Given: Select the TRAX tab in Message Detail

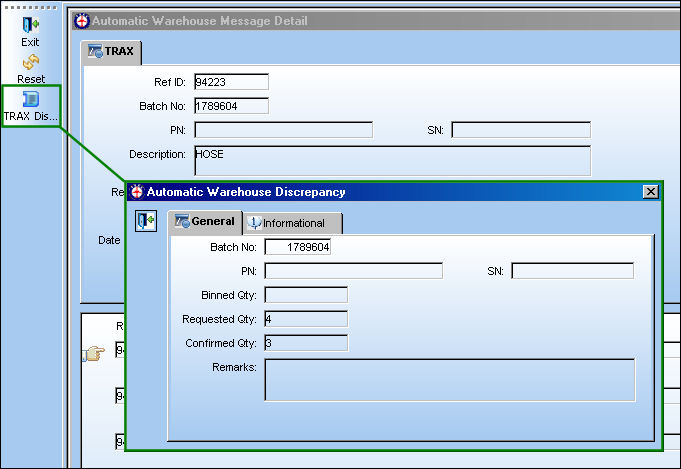Looking at the screenshot, I should [111, 52].
